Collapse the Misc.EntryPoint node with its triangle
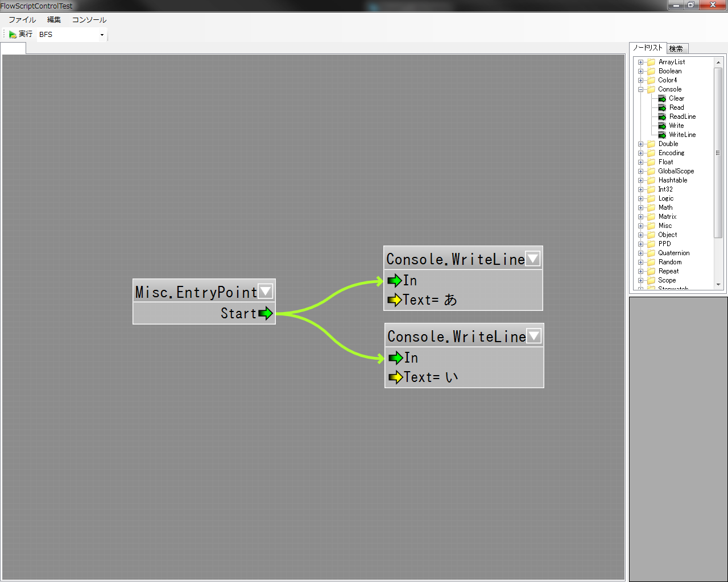728x582 pixels. click(x=266, y=292)
